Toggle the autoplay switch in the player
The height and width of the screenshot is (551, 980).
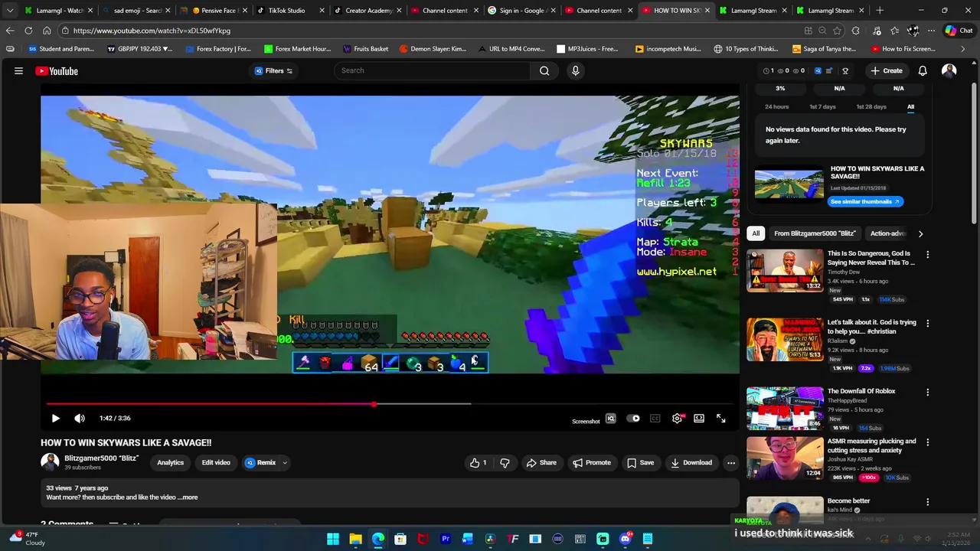633,418
